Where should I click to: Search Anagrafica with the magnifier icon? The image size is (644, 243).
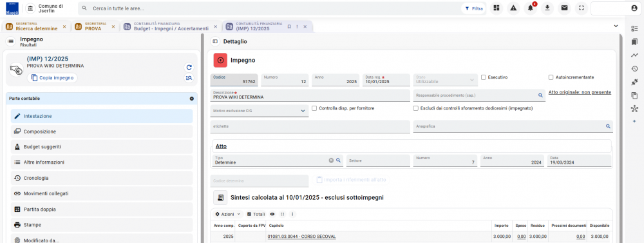(x=609, y=126)
